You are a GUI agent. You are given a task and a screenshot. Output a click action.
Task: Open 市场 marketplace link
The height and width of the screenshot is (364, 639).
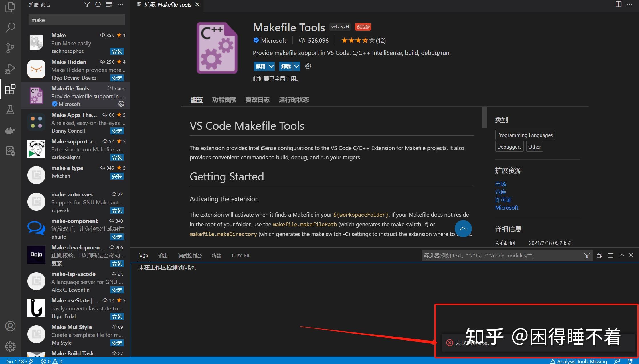(501, 184)
